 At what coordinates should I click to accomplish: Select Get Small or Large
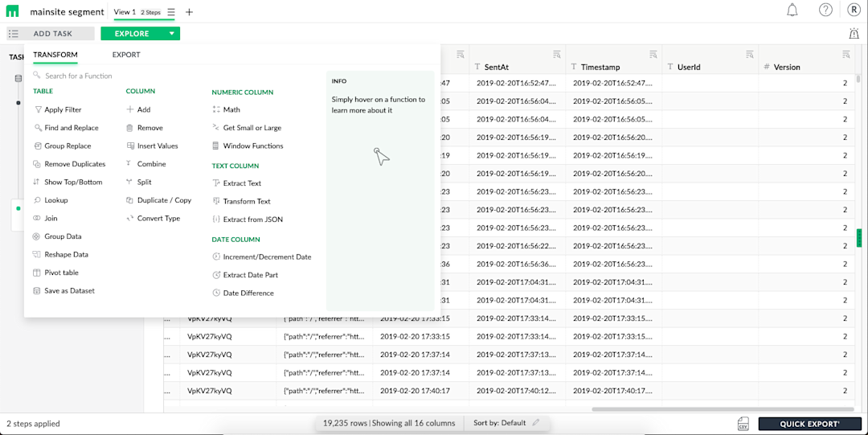coord(247,128)
